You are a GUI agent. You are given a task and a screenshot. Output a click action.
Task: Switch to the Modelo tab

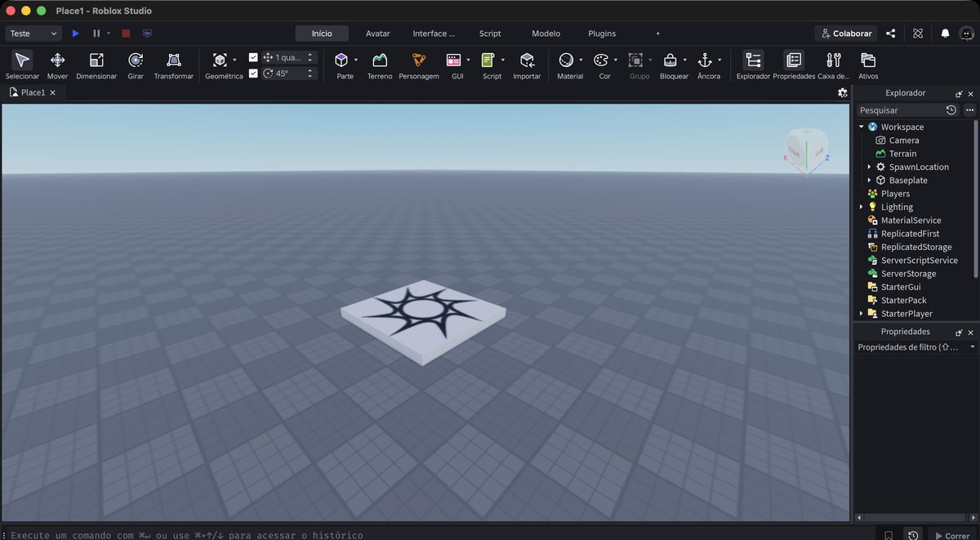tap(546, 33)
